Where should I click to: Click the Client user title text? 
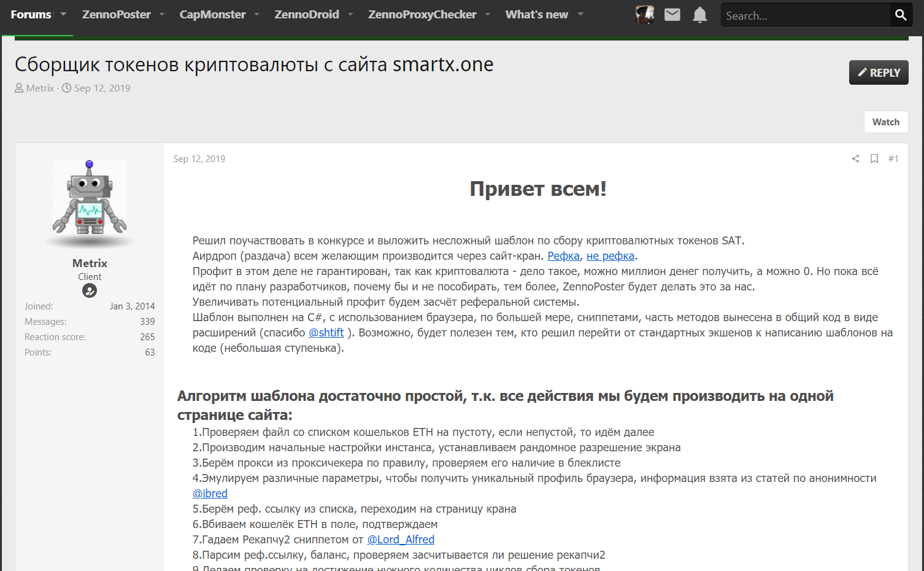(90, 276)
